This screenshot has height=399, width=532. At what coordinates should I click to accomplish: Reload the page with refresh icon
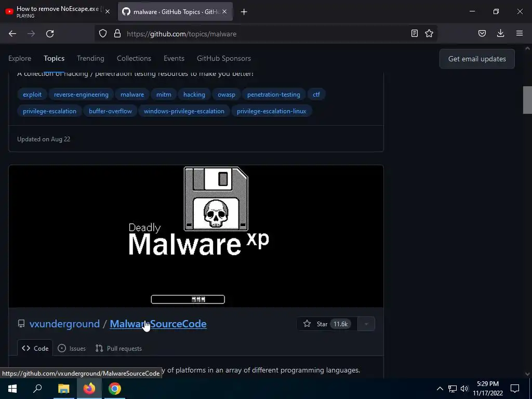click(50, 34)
